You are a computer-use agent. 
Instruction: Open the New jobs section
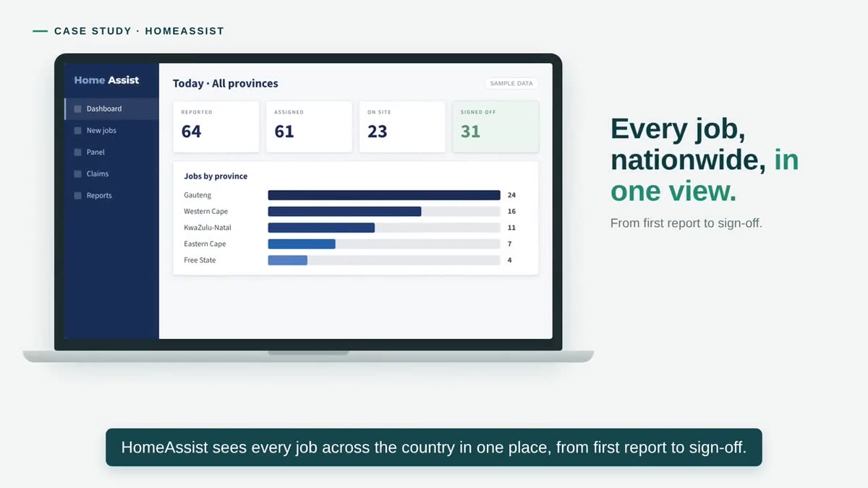pyautogui.click(x=111, y=131)
